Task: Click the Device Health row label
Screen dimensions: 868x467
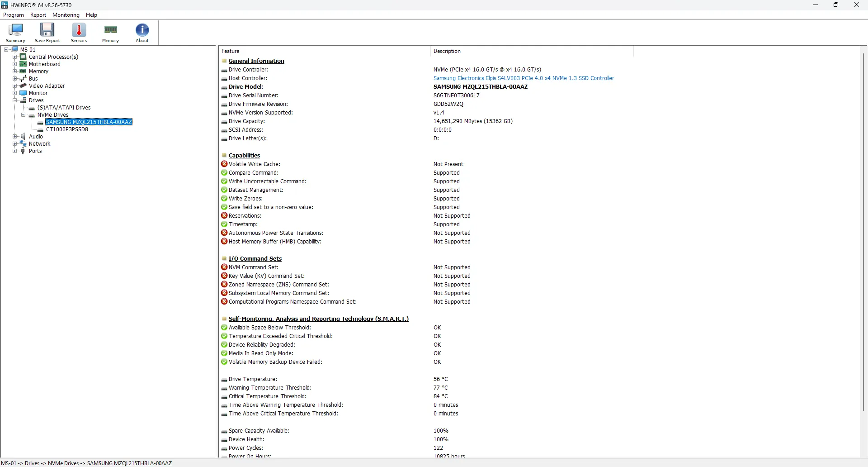Action: [246, 439]
